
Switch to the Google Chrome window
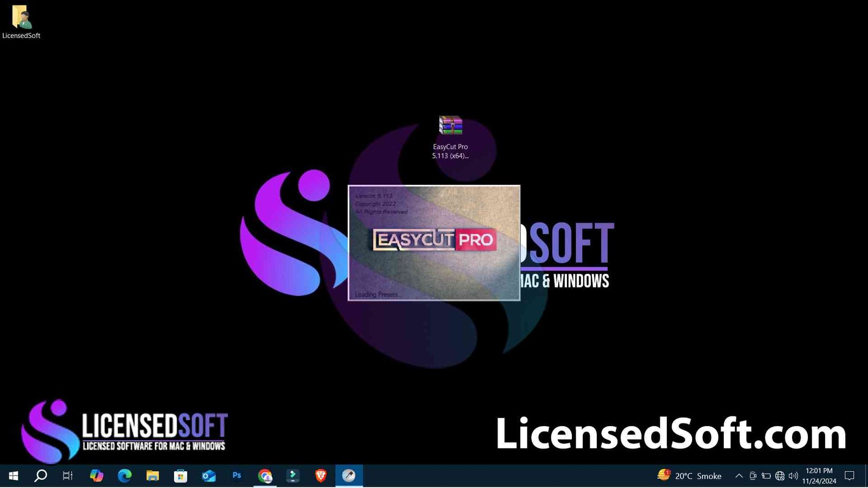pyautogui.click(x=265, y=476)
